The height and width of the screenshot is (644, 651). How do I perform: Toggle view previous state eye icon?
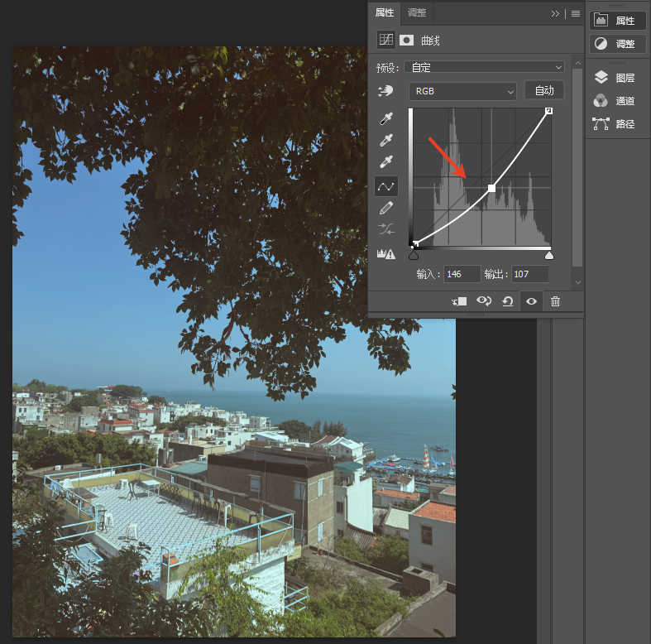coord(484,300)
